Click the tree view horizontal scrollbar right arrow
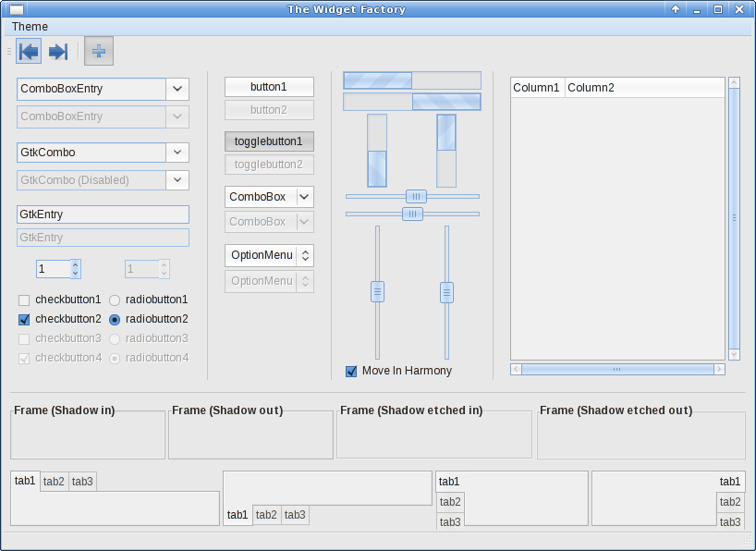The height and width of the screenshot is (551, 756). [x=719, y=370]
